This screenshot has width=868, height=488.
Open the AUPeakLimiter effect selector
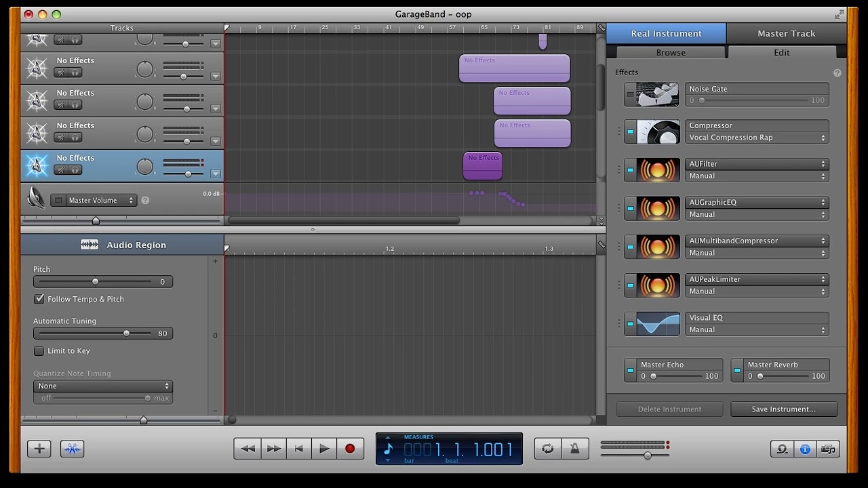point(757,279)
